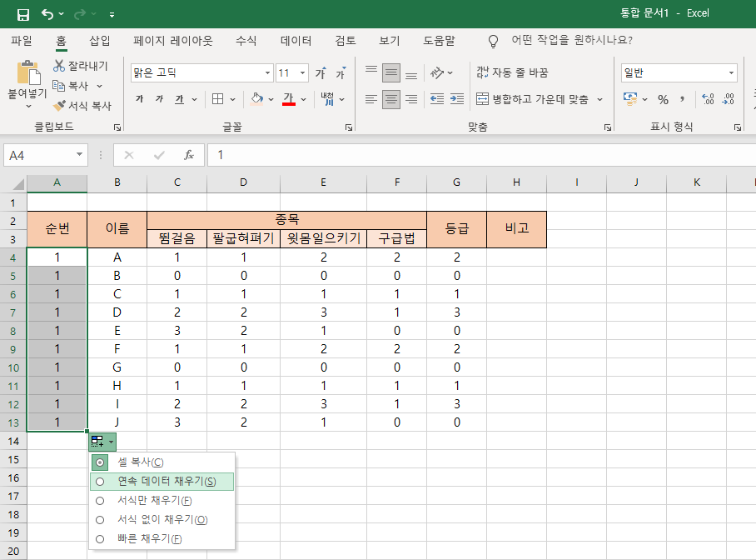Select 셀 복사 radio option

coord(162,462)
